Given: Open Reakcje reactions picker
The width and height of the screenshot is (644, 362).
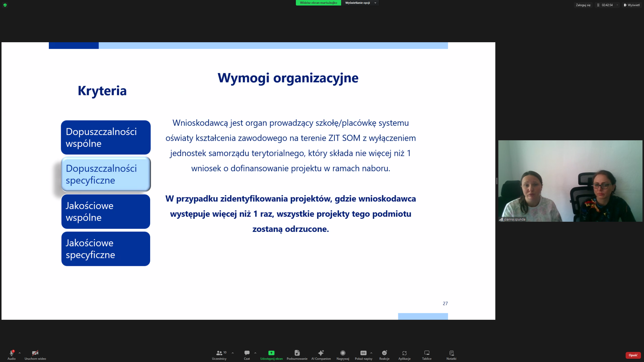Looking at the screenshot, I should pos(384,355).
